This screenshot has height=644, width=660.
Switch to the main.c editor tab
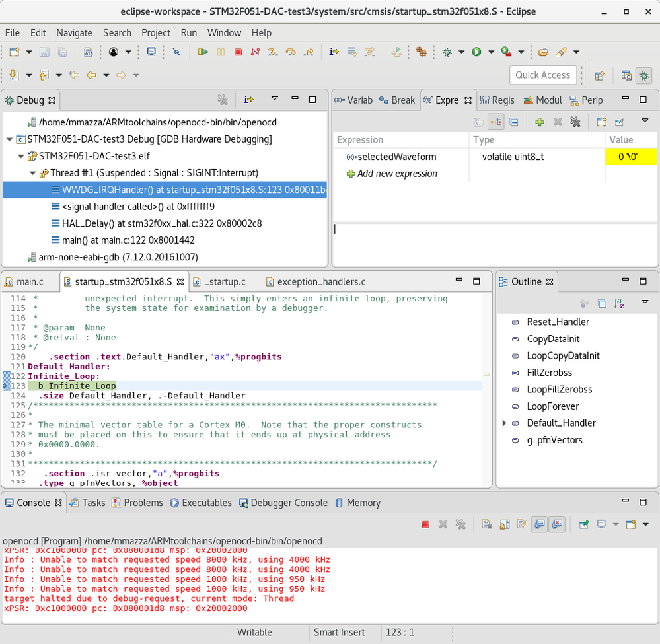30,282
